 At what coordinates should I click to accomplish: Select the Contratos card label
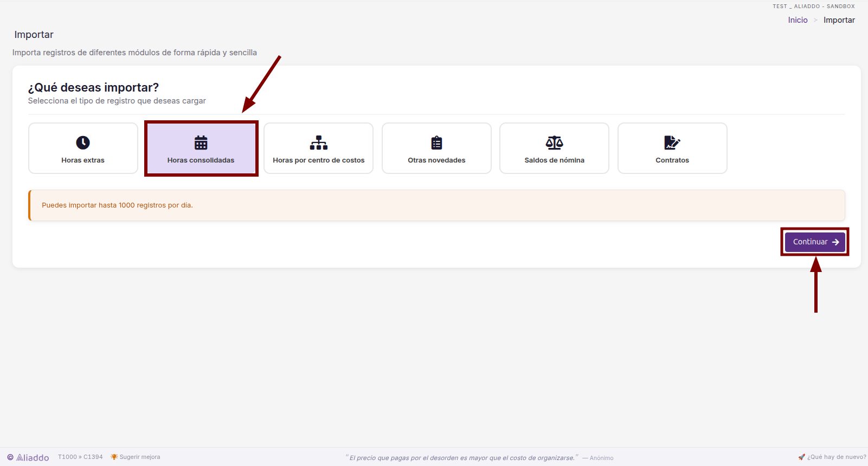point(672,160)
